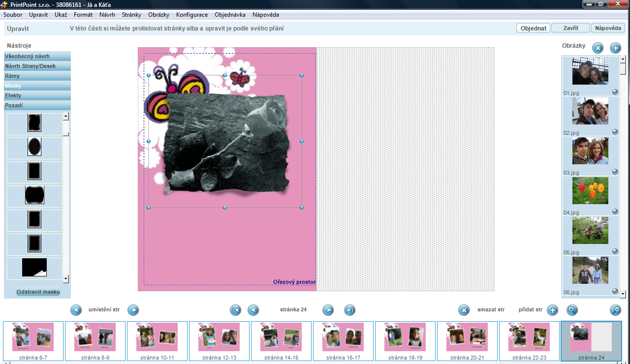Expand the Rámy section

click(37, 76)
